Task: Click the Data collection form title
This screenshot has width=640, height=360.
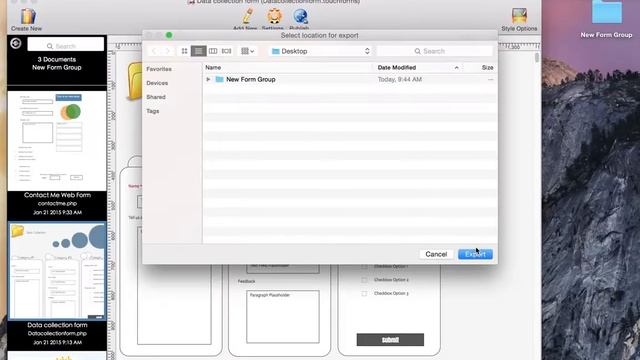Action: (x=57, y=325)
